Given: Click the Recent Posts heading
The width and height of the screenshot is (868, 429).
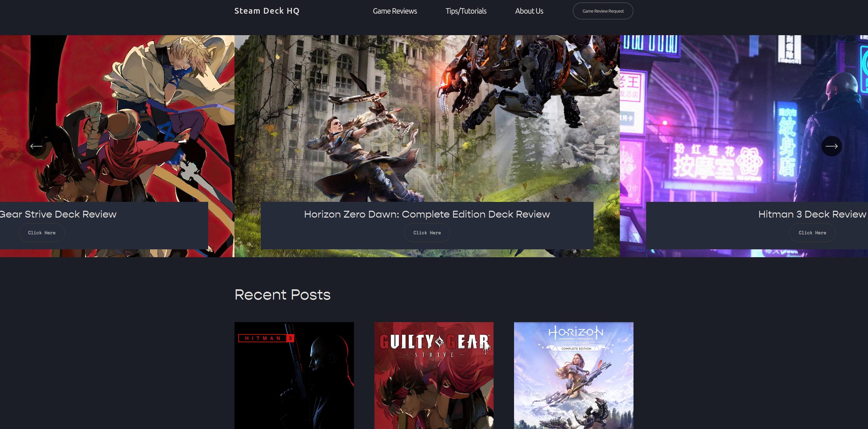Looking at the screenshot, I should coord(283,295).
